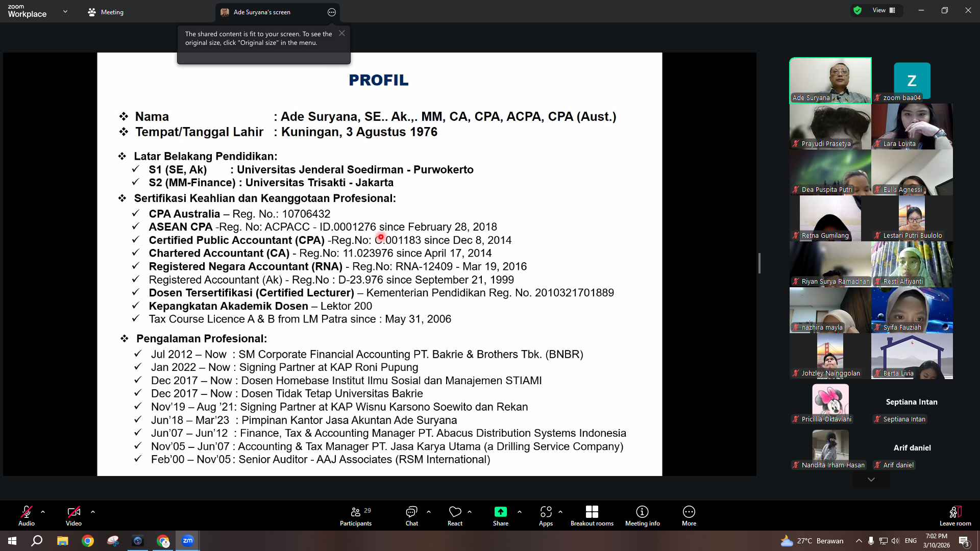Switch to the Meeting tab

tap(106, 12)
